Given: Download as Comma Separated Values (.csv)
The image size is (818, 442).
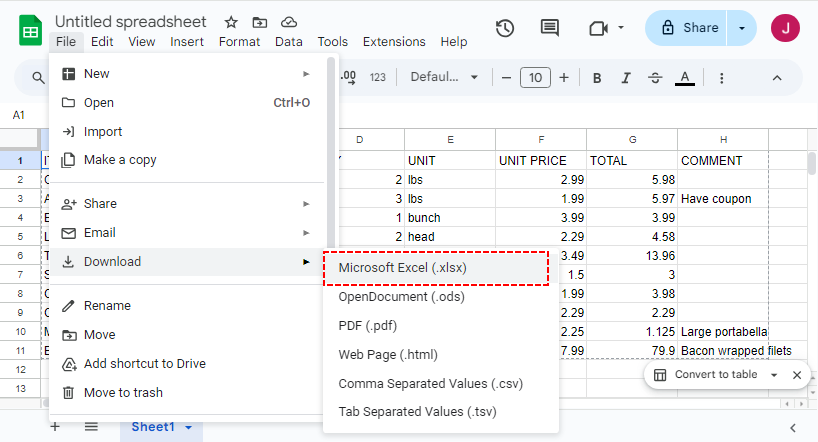Looking at the screenshot, I should click(x=441, y=384).
